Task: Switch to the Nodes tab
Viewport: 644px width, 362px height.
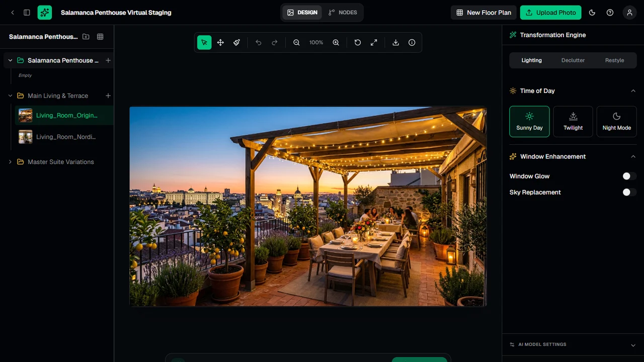Action: [x=343, y=13]
